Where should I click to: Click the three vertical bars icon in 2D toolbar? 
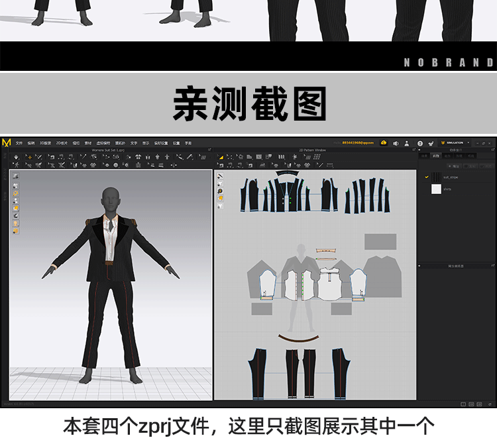282,156
